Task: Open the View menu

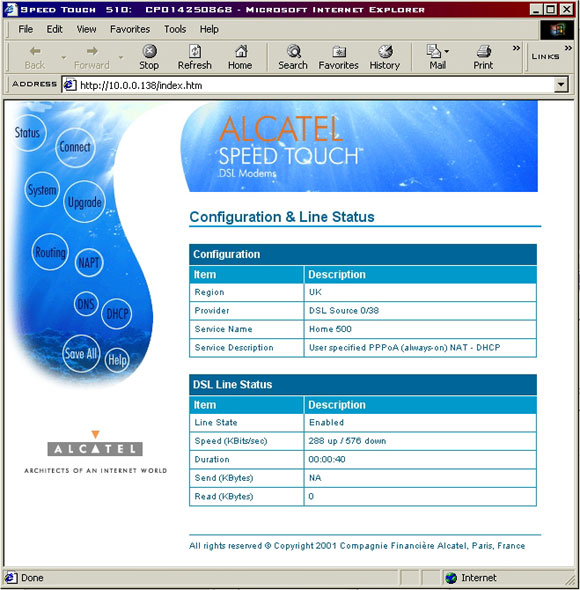Action: [x=87, y=29]
